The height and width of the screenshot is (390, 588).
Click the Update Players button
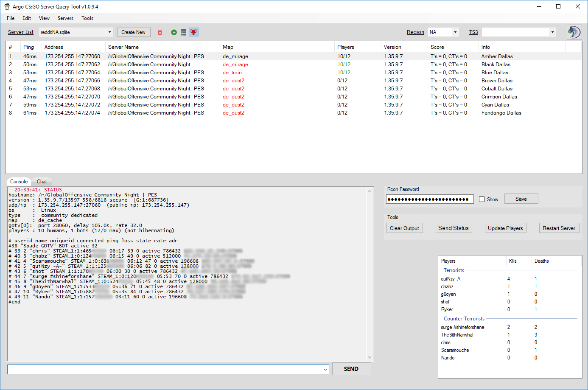tap(505, 228)
